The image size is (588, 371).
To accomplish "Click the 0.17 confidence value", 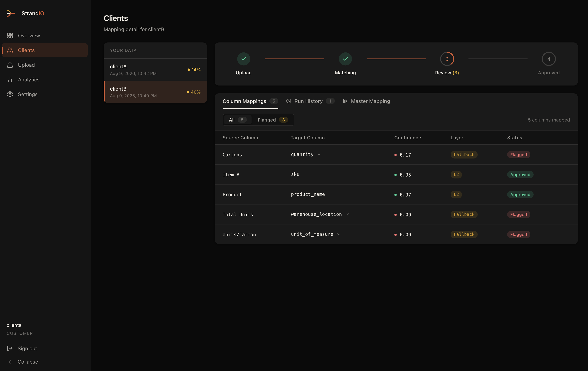I will pyautogui.click(x=405, y=155).
